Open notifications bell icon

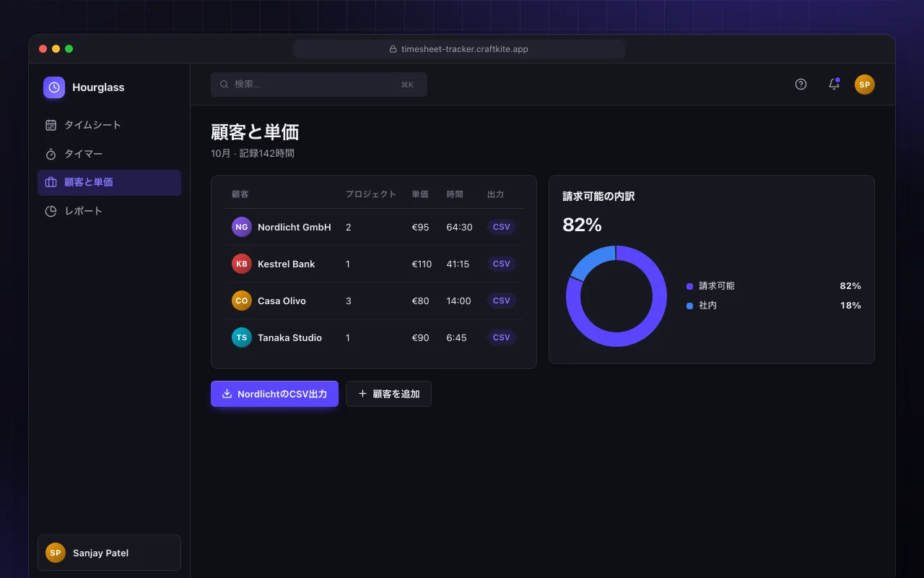point(834,84)
